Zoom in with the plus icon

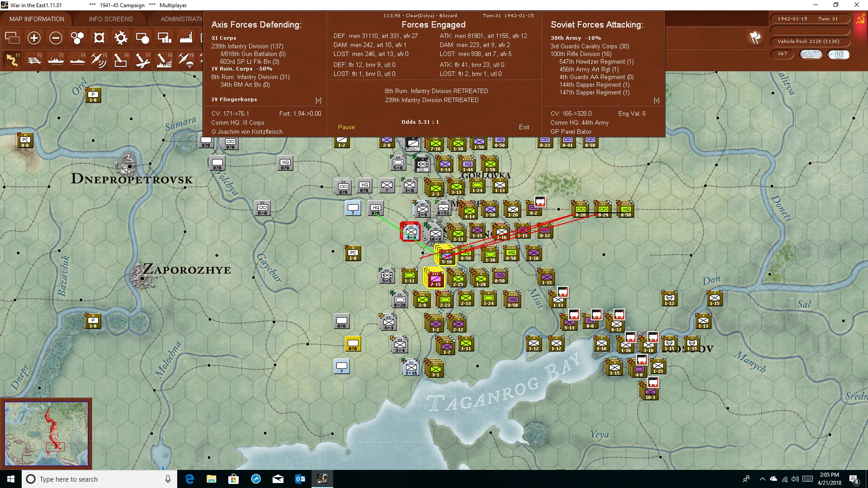[34, 38]
